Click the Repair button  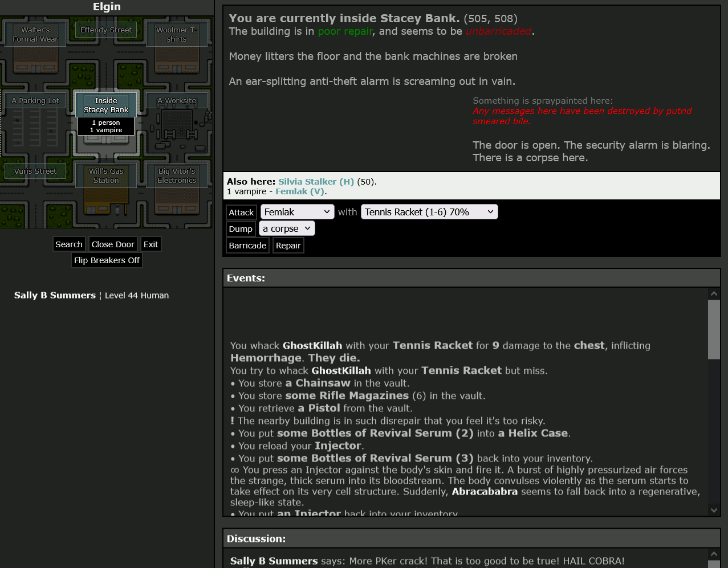point(288,246)
